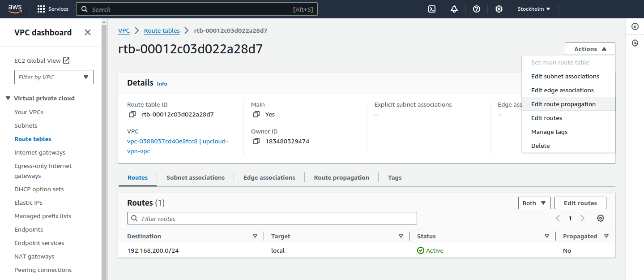Select Delete from Actions menu
This screenshot has height=280, width=644.
click(568, 146)
